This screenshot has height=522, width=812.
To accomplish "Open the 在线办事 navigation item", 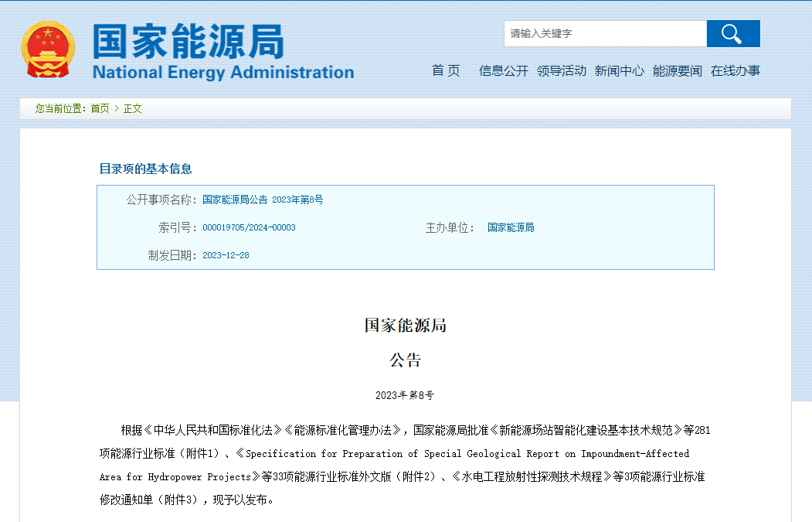I will 736,71.
